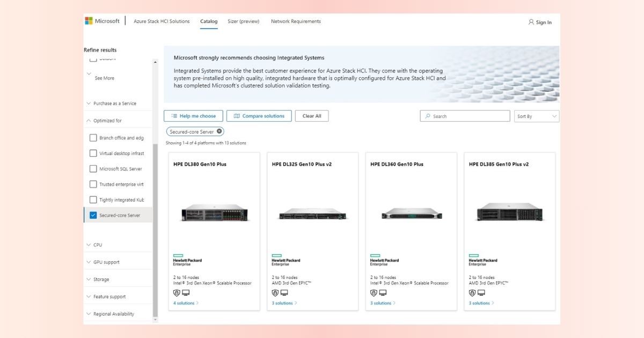Click the Clear All button
The height and width of the screenshot is (338, 644).
pos(312,116)
